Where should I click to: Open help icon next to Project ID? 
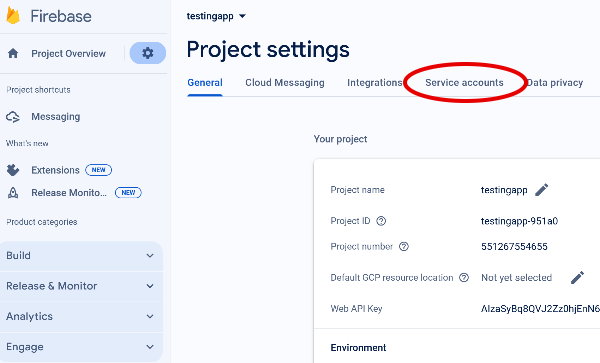click(x=381, y=221)
